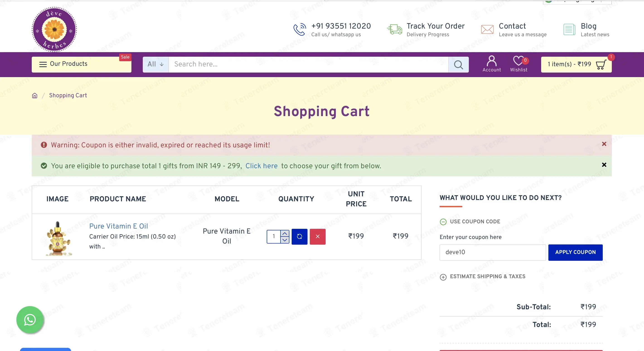Click the shopping cart icon
This screenshot has width=644, height=351.
tap(601, 65)
